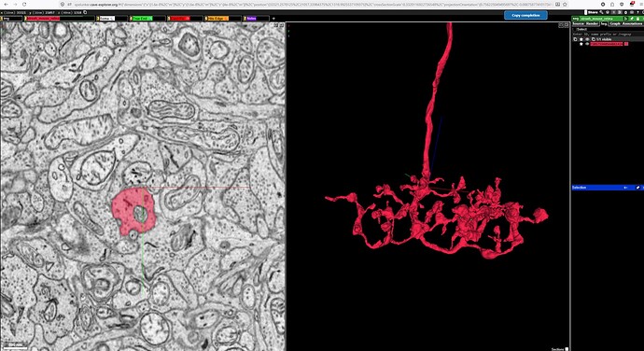Open the Source tab in the layer panel
This screenshot has height=351, width=644.
coord(579,24)
